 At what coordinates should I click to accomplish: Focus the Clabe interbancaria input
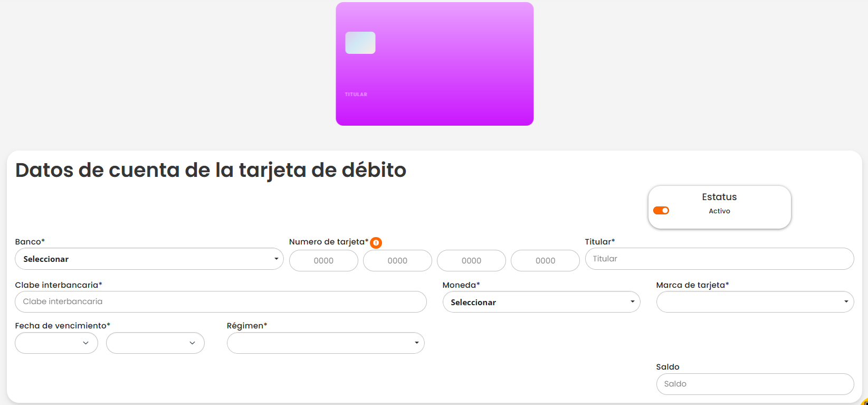coord(221,302)
